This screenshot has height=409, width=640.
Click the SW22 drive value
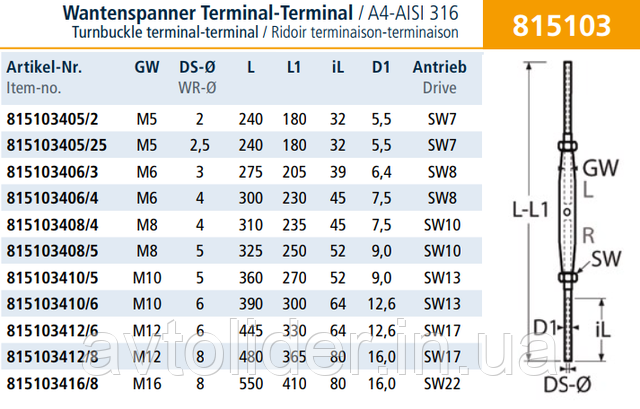point(442,384)
